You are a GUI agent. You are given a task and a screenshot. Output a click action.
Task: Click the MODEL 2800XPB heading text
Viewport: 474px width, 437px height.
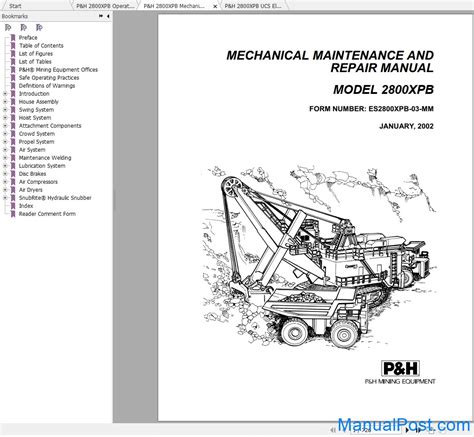click(x=383, y=90)
